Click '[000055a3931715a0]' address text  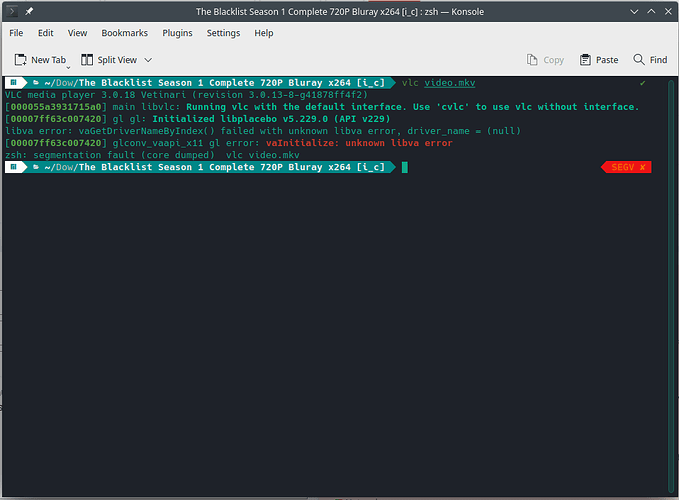(x=56, y=107)
